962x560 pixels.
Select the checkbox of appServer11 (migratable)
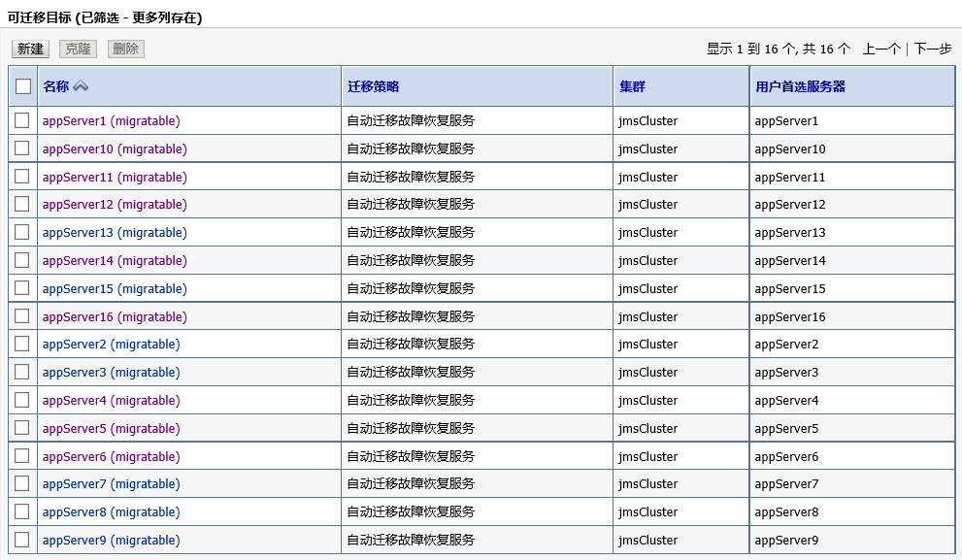(22, 177)
